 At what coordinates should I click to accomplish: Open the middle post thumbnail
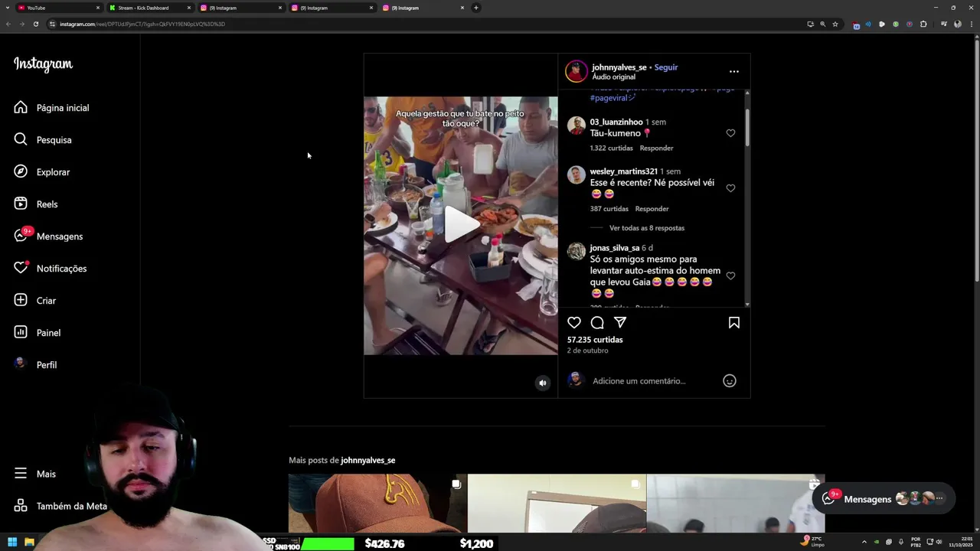tap(557, 503)
